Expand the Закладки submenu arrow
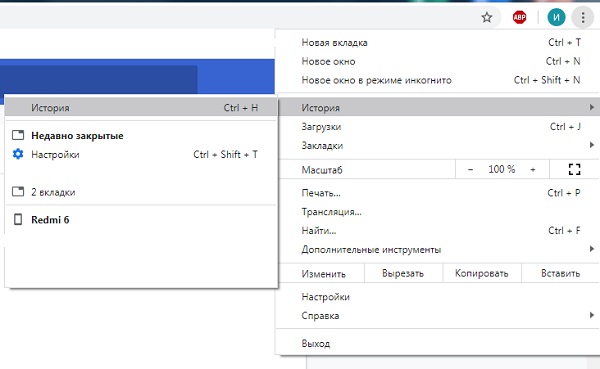Image resolution: width=600 pixels, height=369 pixels. pos(592,145)
